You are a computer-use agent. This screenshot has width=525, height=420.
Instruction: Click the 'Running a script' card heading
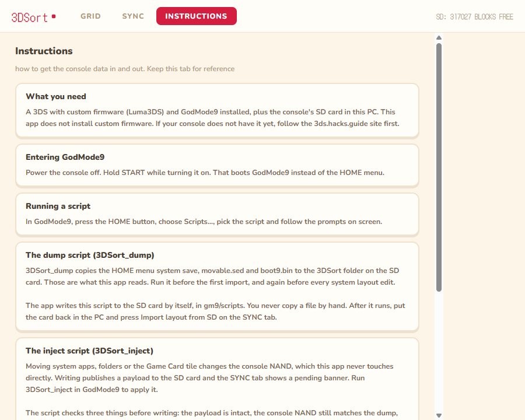[x=58, y=206]
